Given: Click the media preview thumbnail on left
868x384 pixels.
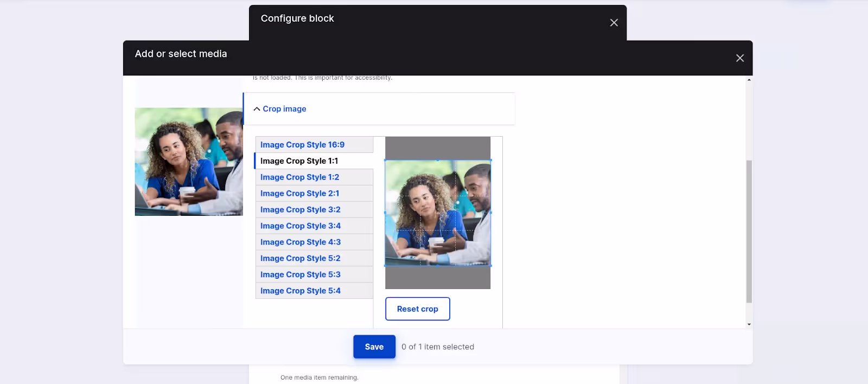Looking at the screenshot, I should [189, 162].
